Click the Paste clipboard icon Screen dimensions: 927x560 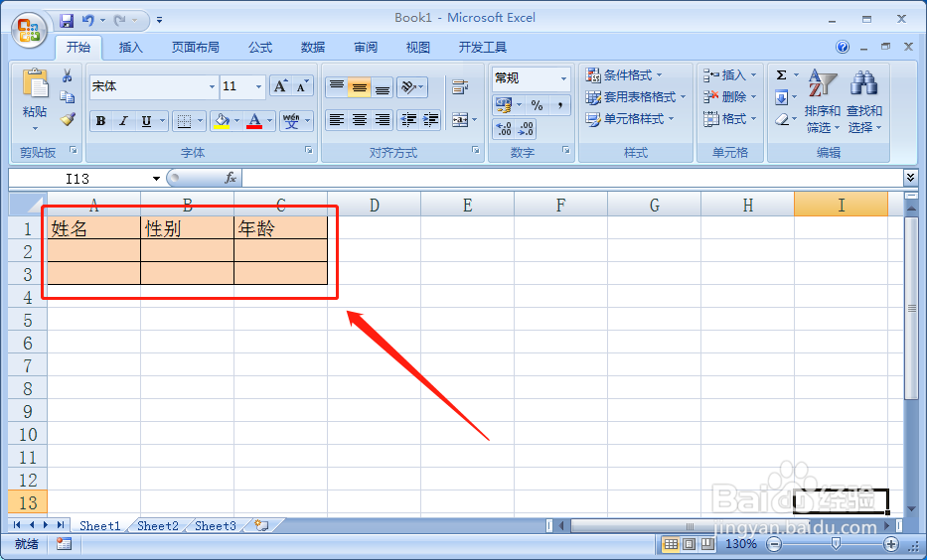tap(35, 83)
